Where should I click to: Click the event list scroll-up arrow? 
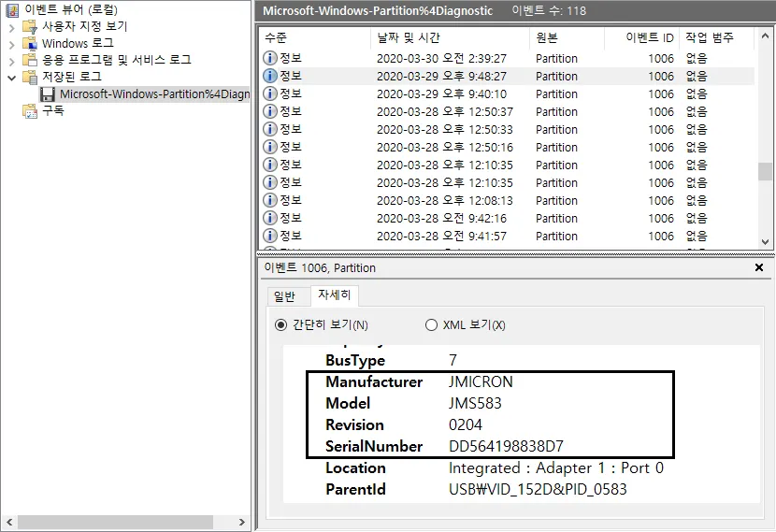tap(765, 36)
